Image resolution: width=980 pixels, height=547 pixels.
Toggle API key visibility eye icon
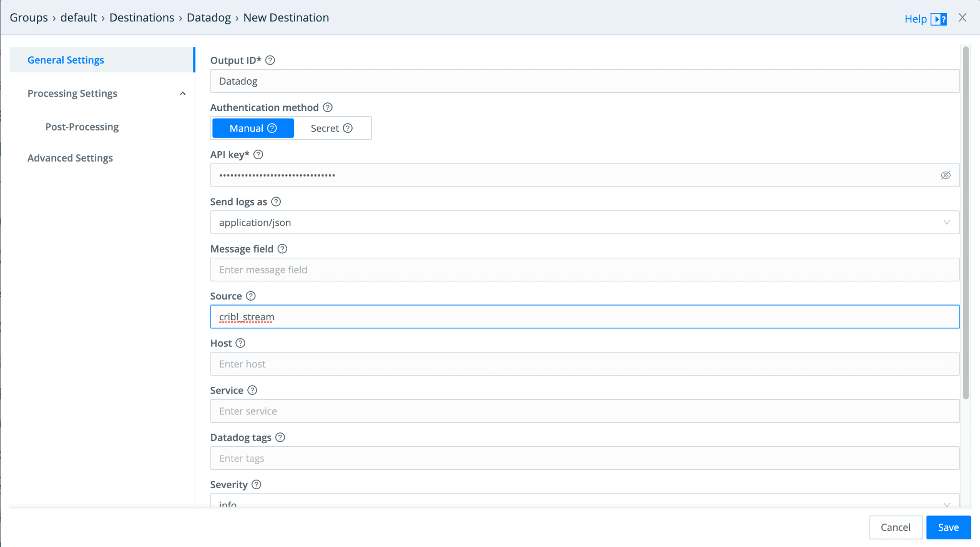946,175
